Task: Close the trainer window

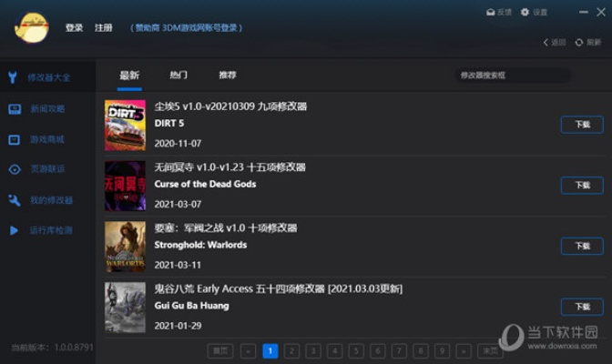Action: (x=601, y=12)
